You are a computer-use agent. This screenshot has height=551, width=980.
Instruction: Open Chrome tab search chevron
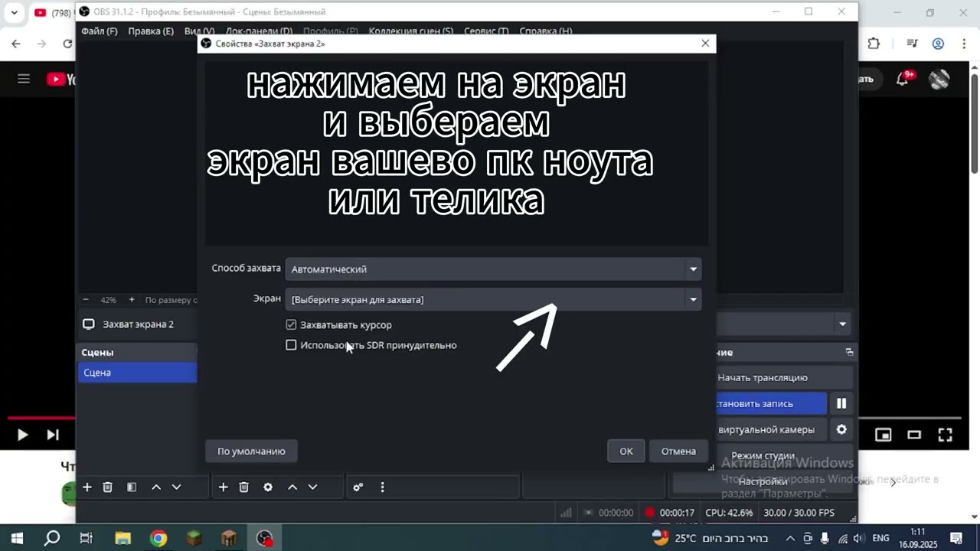coord(14,12)
